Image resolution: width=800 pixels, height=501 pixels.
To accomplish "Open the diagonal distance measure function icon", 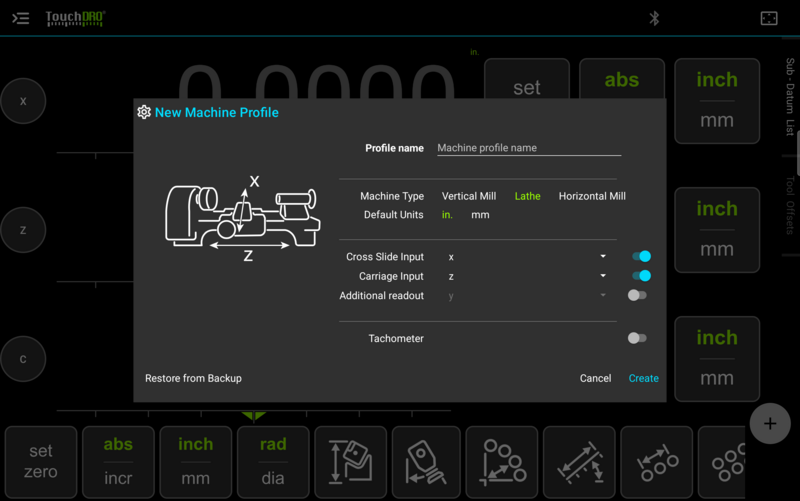I will tap(580, 462).
